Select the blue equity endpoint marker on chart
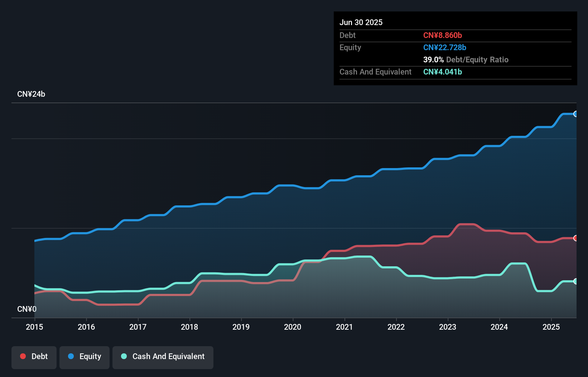The image size is (588, 377). click(575, 114)
